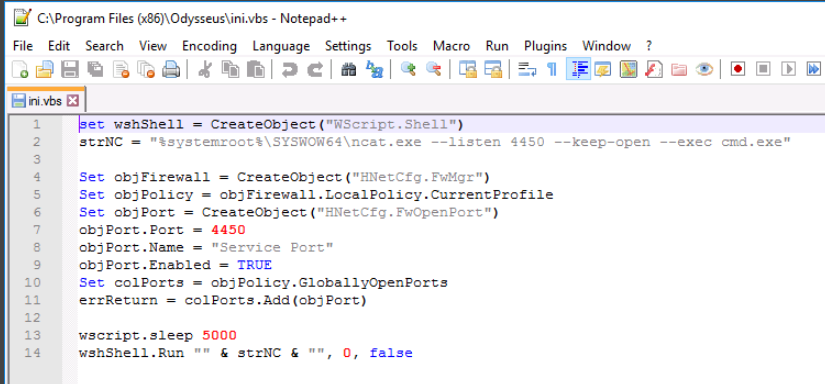Viewport: 825px width, 384px height.
Task: Open the Window menu
Action: coord(606,46)
